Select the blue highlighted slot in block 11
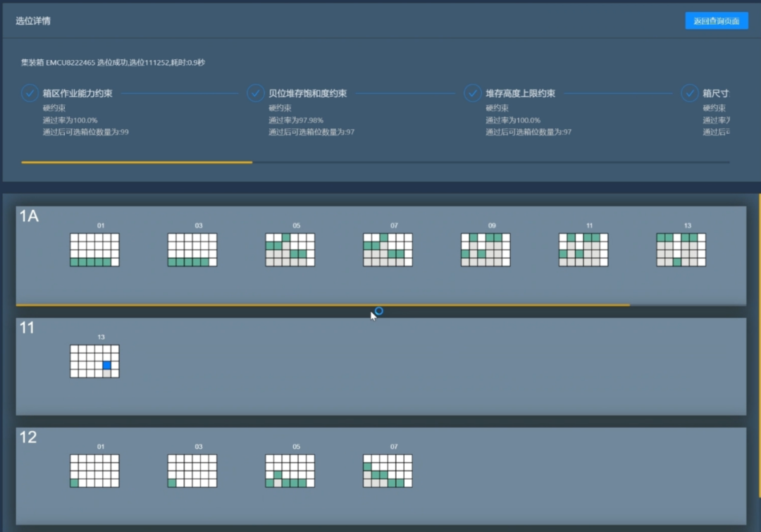 107,366
